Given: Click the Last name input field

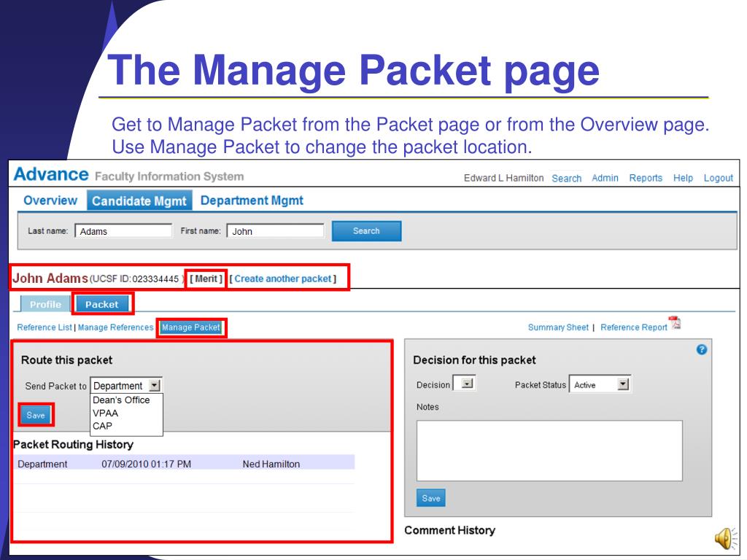Looking at the screenshot, I should click(x=123, y=231).
